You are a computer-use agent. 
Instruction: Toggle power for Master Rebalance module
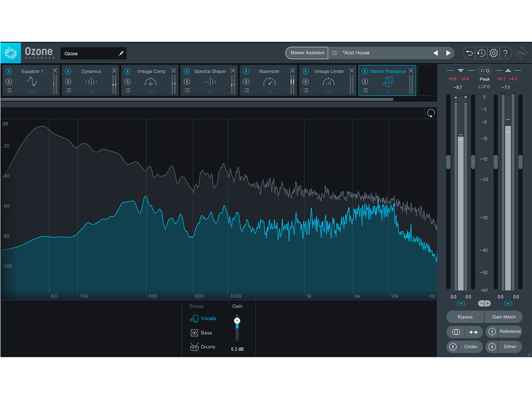(x=365, y=71)
